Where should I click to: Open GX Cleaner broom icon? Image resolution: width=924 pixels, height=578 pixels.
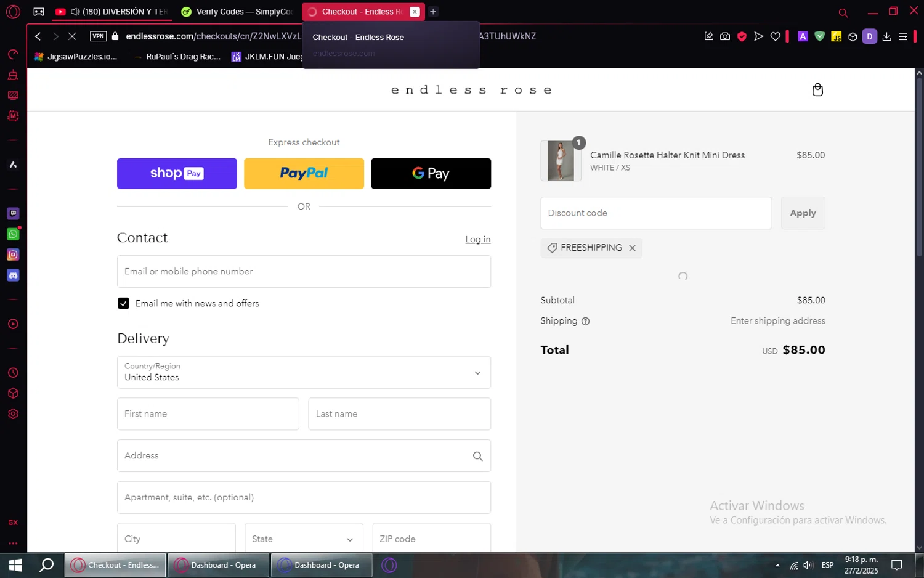click(13, 75)
